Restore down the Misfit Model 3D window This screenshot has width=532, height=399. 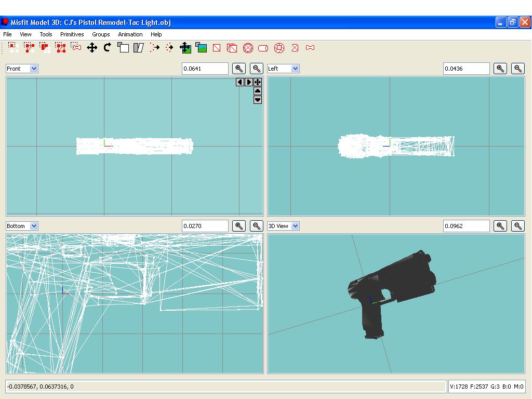coord(513,22)
